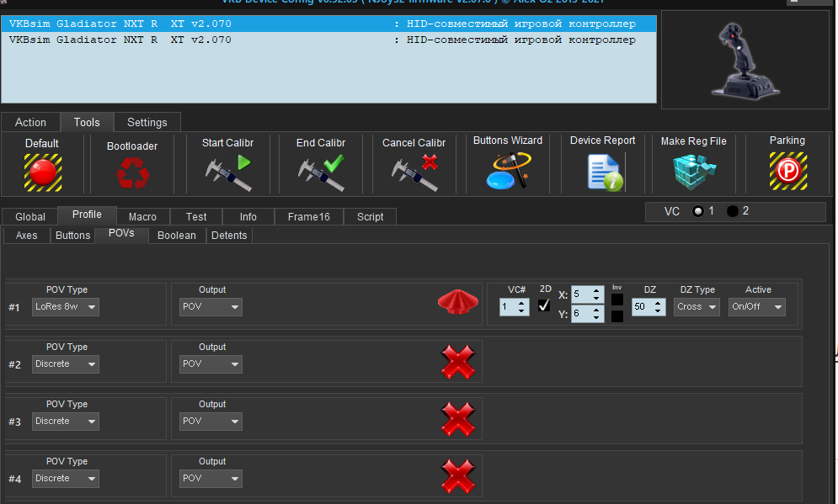Switch to the Axes subtab
The width and height of the screenshot is (838, 504).
[27, 236]
